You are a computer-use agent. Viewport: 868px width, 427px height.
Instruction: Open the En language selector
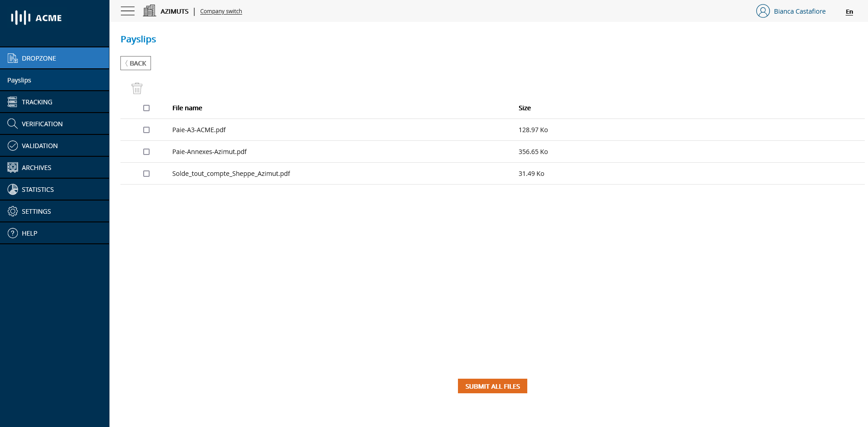849,12
